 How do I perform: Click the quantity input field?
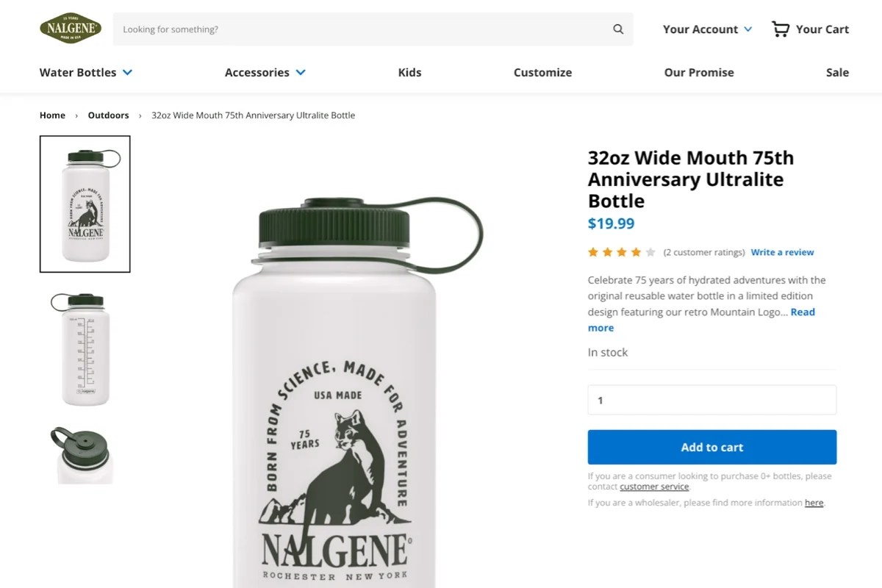(711, 400)
